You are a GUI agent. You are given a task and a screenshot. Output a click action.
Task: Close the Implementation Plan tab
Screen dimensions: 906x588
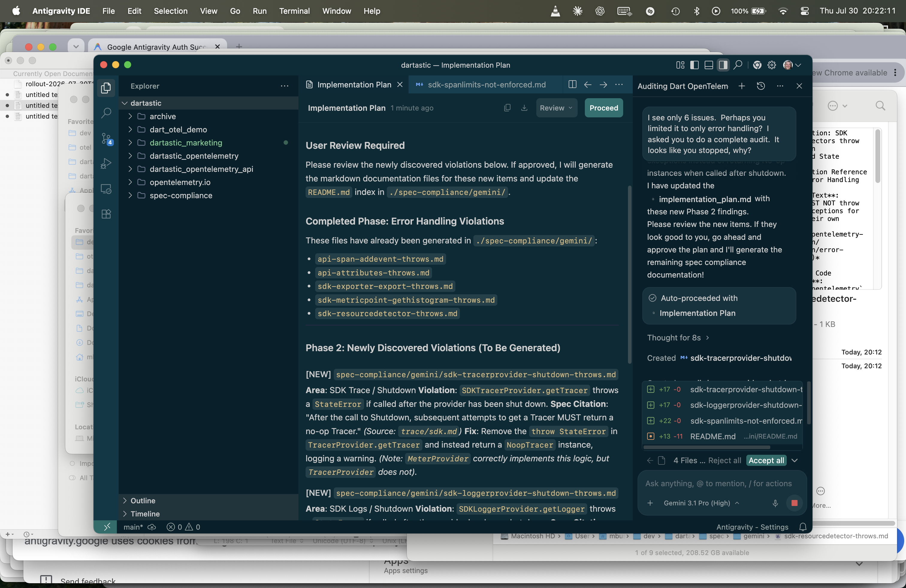[400, 84]
